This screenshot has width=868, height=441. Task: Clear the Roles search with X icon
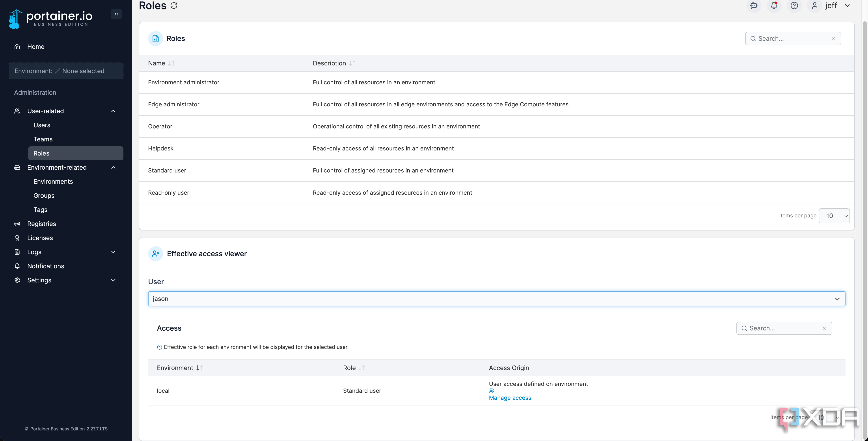(833, 39)
